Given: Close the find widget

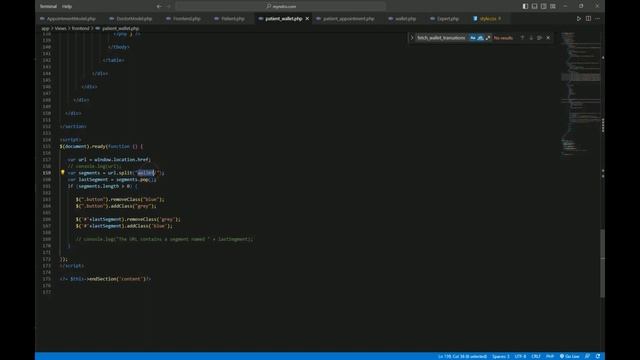Looking at the screenshot, I should pos(548,38).
